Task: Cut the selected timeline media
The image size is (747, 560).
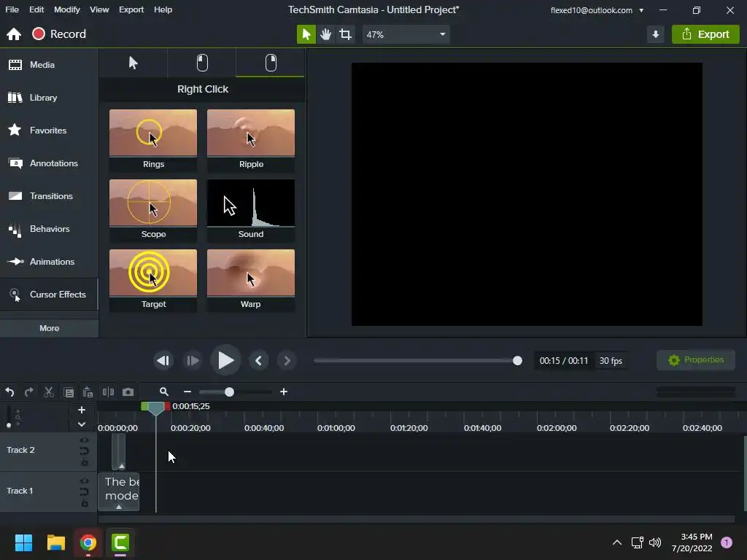Action: click(x=49, y=392)
